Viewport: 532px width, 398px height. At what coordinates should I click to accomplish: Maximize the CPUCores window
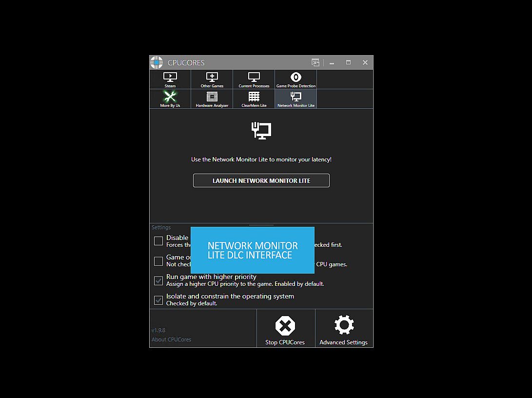349,62
